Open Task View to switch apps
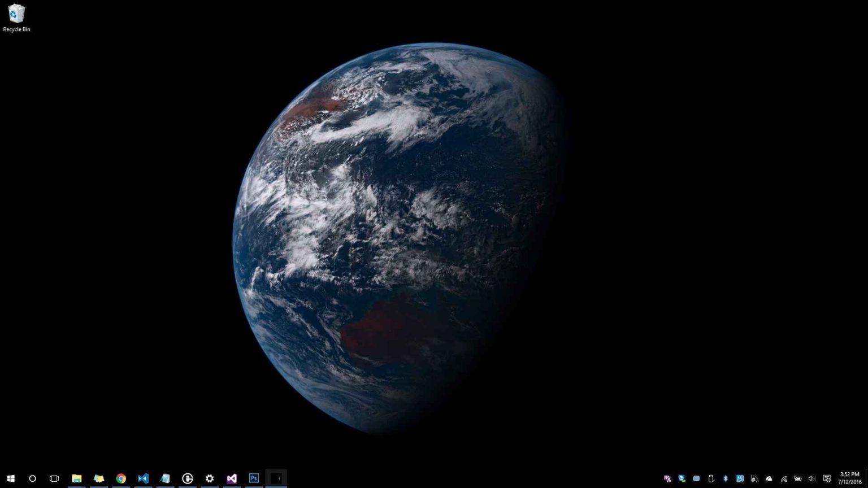Screen dimensions: 868x488 [54, 478]
